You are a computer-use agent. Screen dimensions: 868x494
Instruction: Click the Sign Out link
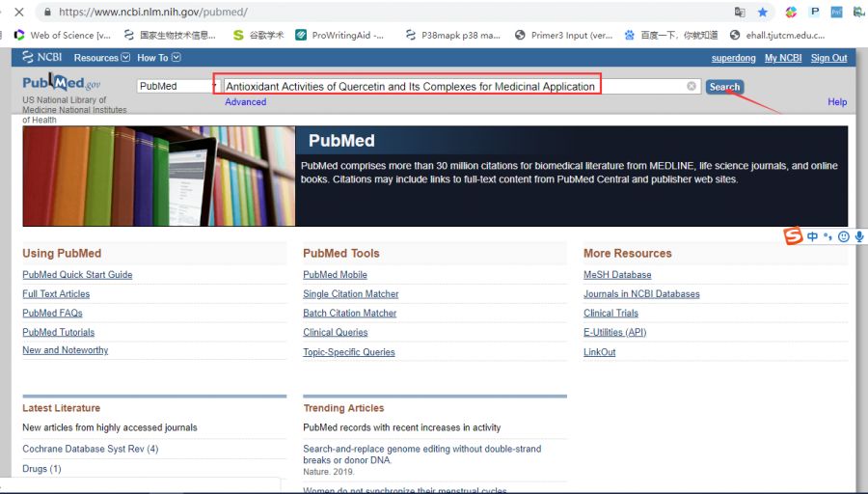click(828, 58)
